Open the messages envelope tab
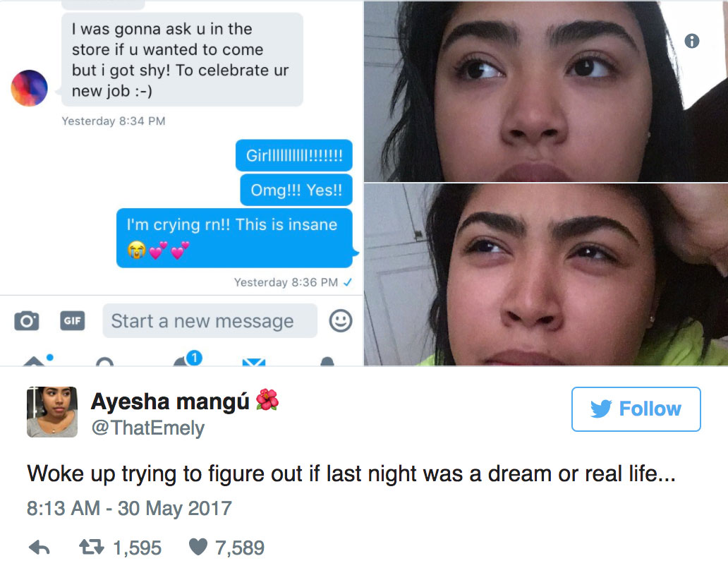728x580 pixels. pos(254,362)
